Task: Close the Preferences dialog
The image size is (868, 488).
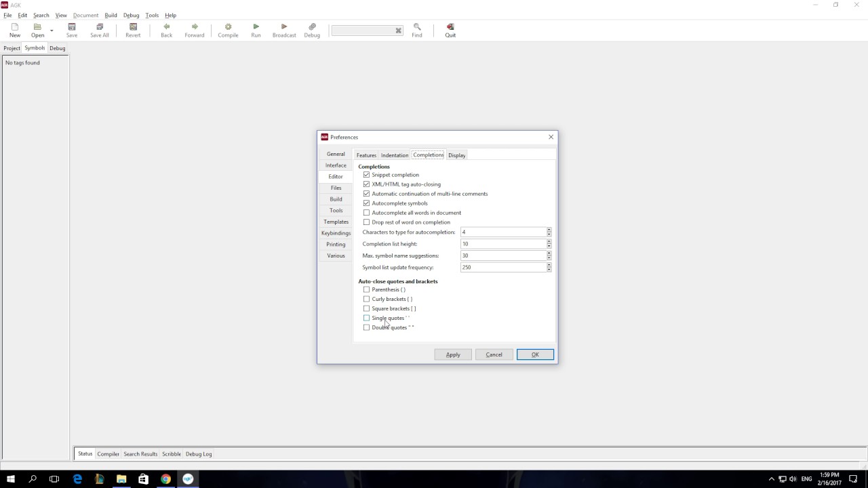Action: click(x=551, y=137)
